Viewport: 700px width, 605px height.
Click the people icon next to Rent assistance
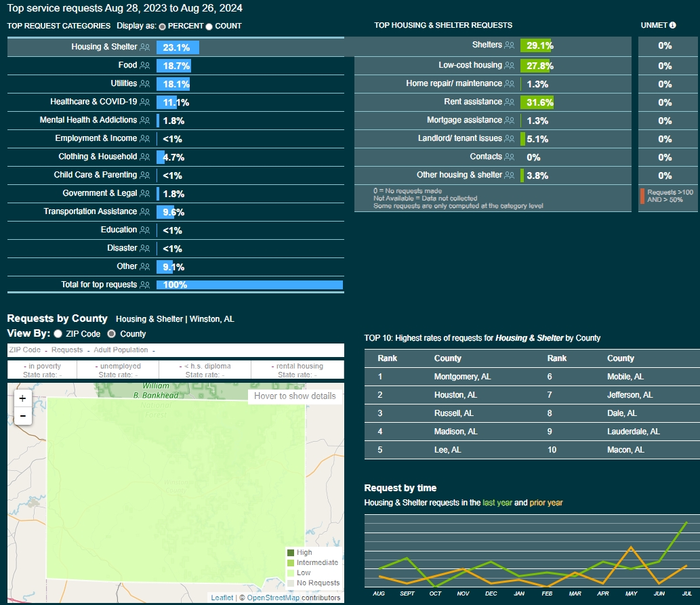[510, 102]
